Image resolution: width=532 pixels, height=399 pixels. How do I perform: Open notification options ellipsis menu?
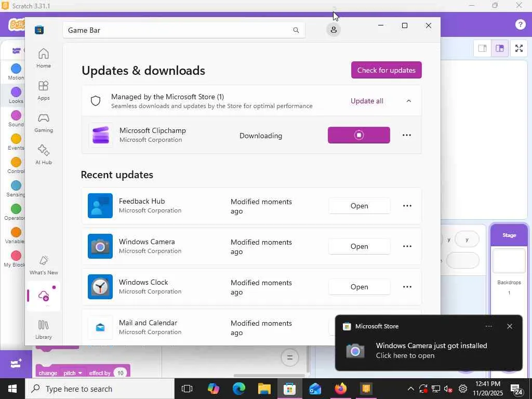tap(488, 326)
